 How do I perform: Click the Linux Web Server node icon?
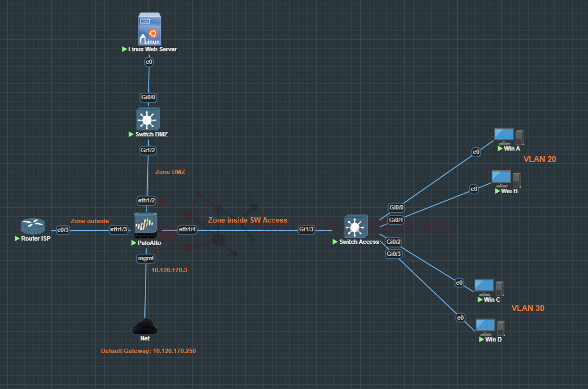149,30
